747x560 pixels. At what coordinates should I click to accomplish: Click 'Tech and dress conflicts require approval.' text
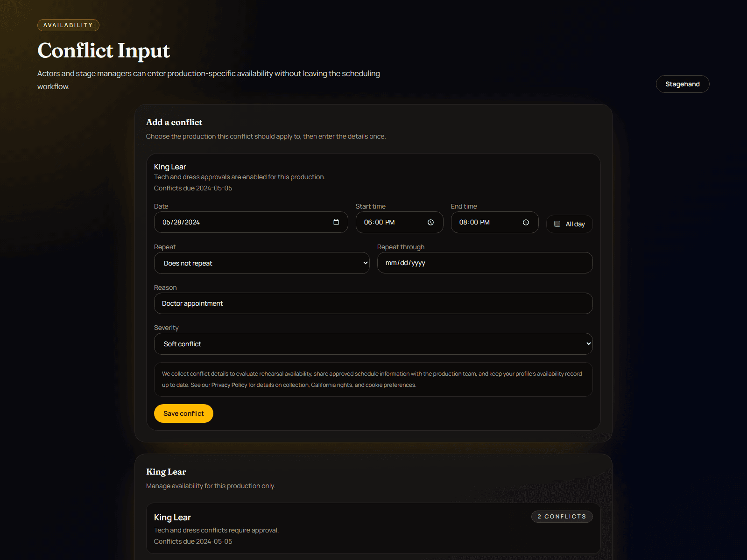tap(216, 530)
